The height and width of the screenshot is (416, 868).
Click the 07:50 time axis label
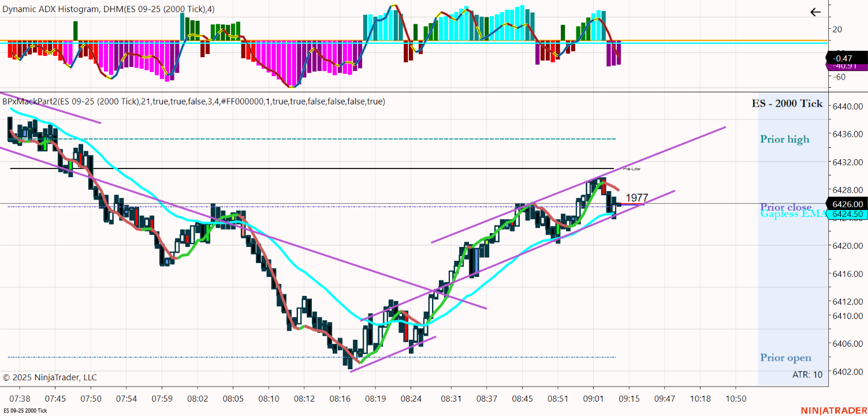point(91,399)
